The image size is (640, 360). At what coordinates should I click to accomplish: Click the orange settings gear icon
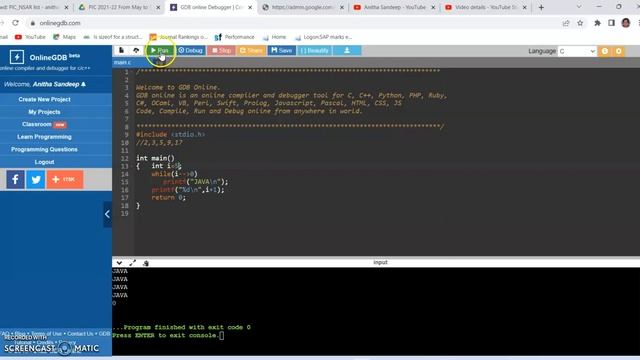coord(619,51)
